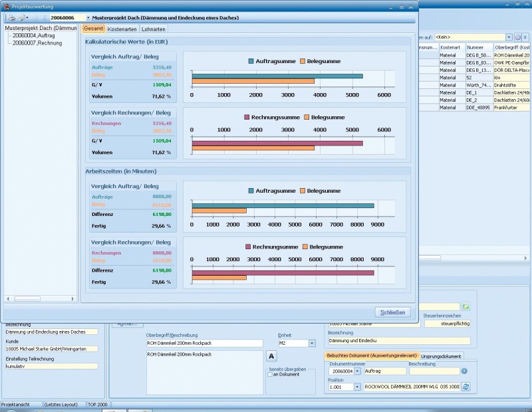
Task: Click the green folder icon above Steuerkennzeichen
Action: point(466,306)
